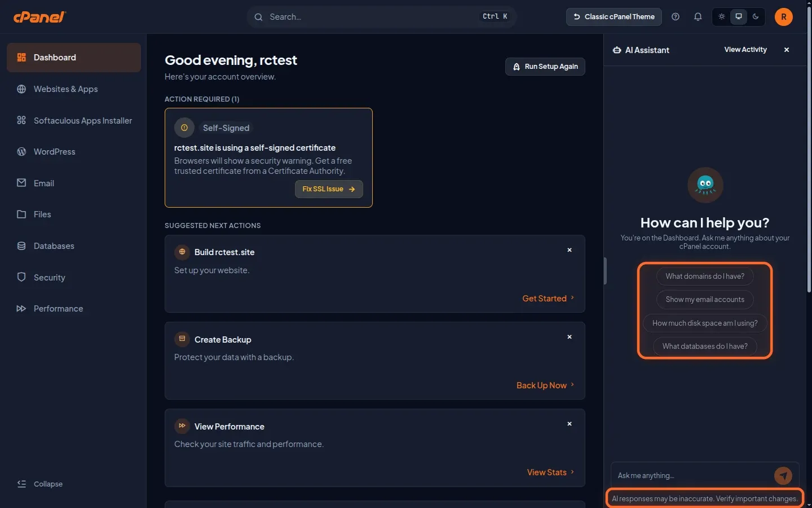812x508 pixels.
Task: Select system theme monitor icon
Action: (739, 17)
